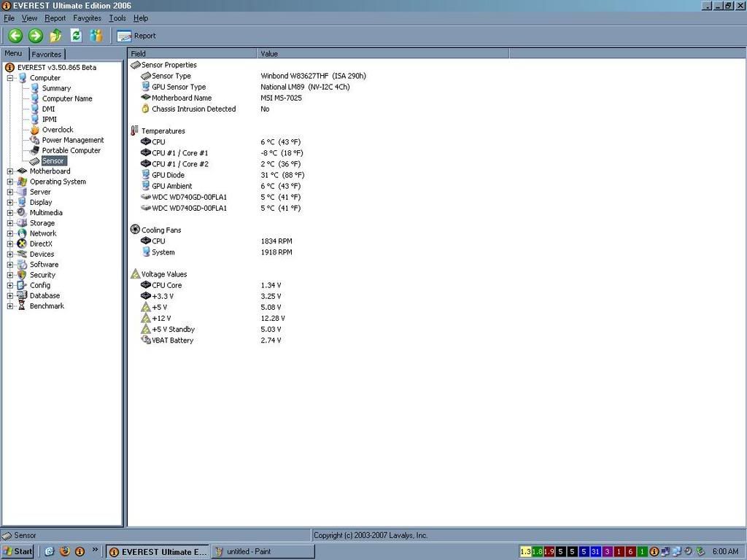Screen dimensions: 747x560
Task: Select the System cooling fan row
Action: point(217,252)
